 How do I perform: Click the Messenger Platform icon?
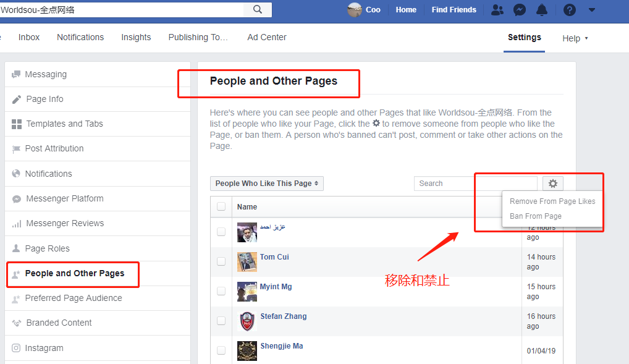click(17, 198)
